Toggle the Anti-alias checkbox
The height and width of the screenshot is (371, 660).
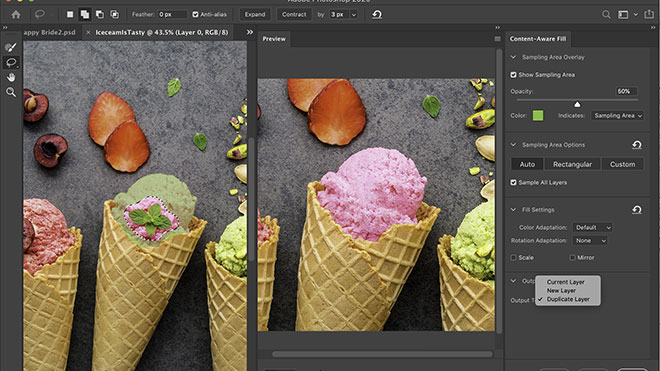(x=195, y=15)
